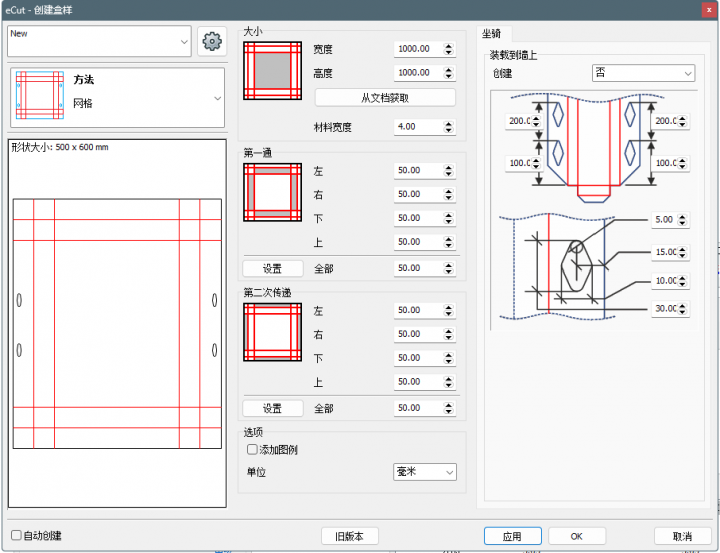Click the 从文档获取 button
Image resolution: width=720 pixels, height=553 pixels.
385,98
